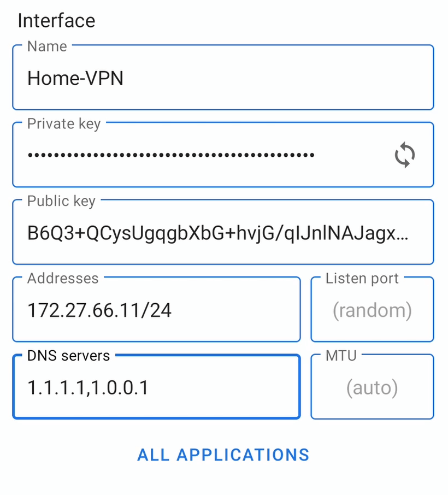Place cursor after Home-VPN in Name
The image size is (448, 495).
(126, 78)
